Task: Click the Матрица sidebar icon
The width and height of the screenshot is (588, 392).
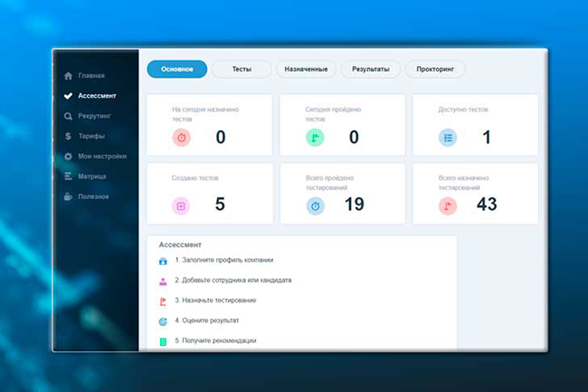Action: coord(68,177)
